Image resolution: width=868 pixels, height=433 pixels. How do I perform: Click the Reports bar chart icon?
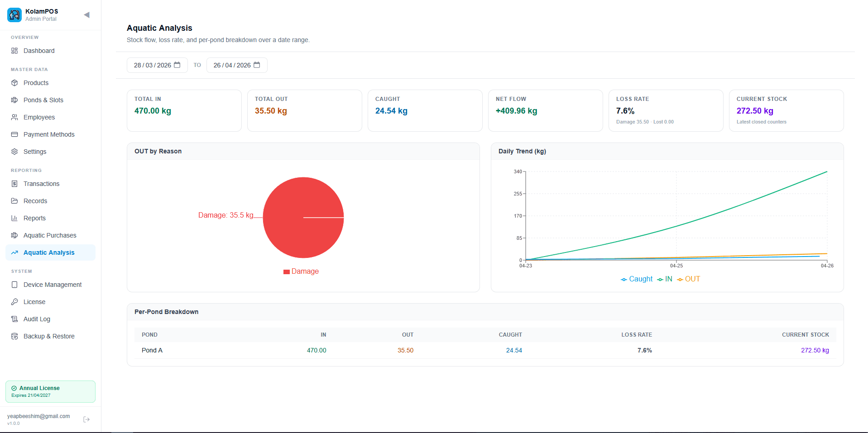[14, 218]
